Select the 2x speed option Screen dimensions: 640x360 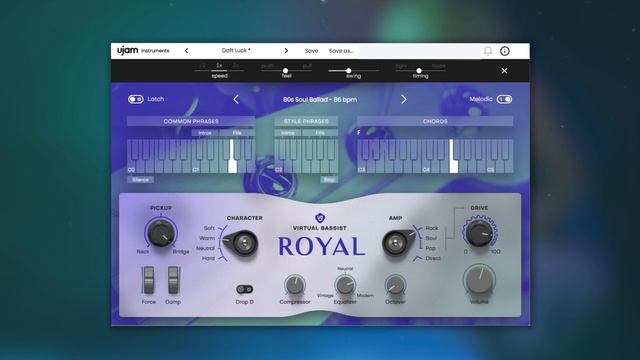236,65
